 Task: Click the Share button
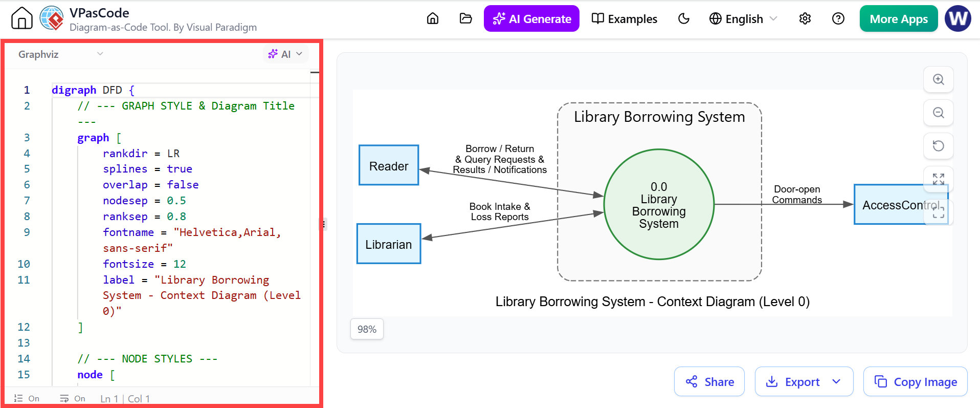[709, 382]
